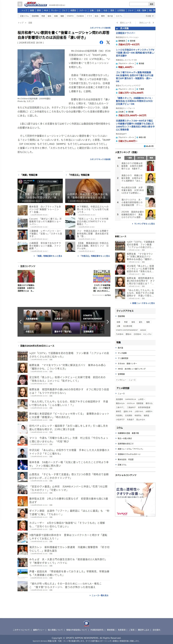Viewport: 173px width, 644px height.
Task: Open the 山田邦子 中居正広 featured card
Action: [88, 191]
